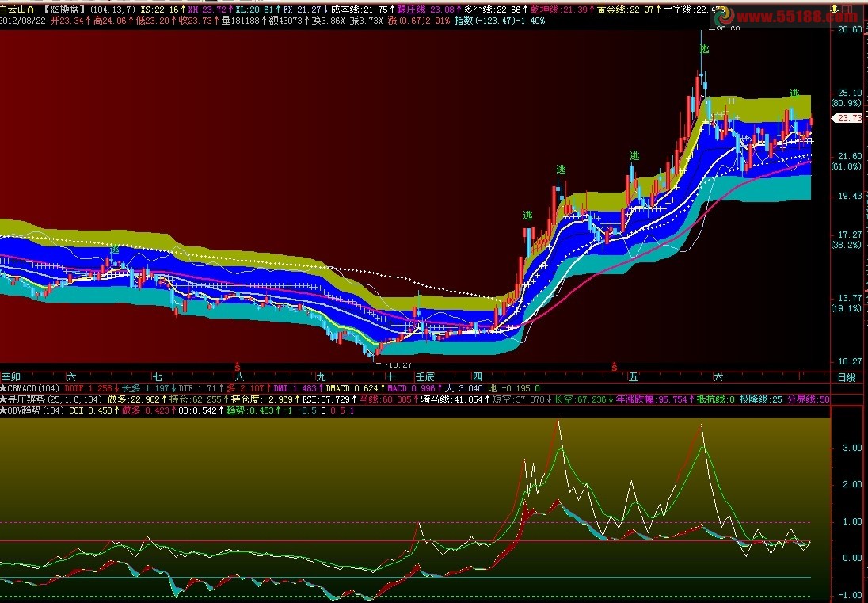Click the 收23.73 closing price
The width and height of the screenshot is (868, 603).
(195, 21)
